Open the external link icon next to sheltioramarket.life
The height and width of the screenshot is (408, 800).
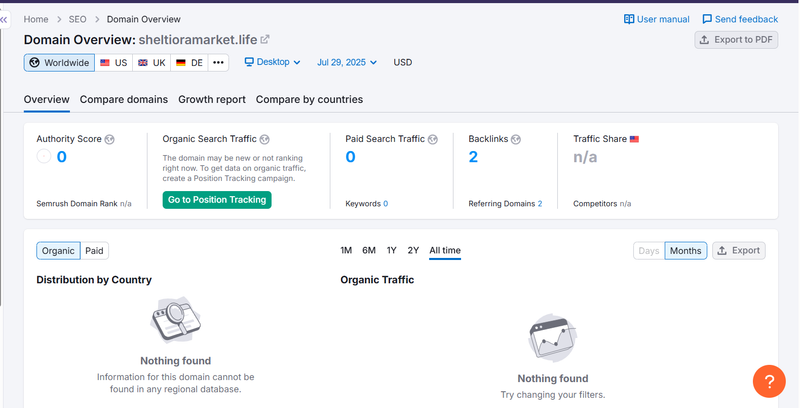point(265,39)
